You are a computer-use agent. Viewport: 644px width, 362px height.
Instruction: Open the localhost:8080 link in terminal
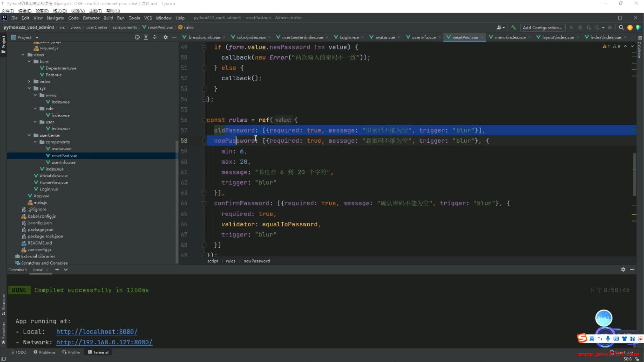[97, 331]
